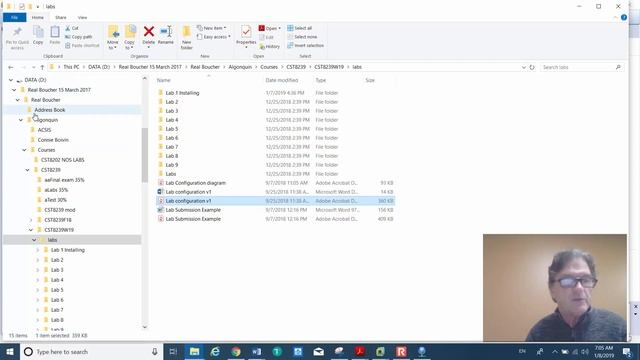Click This PC in the breadcrumb
Screen dimensions: 640x360
pyautogui.click(x=71, y=67)
